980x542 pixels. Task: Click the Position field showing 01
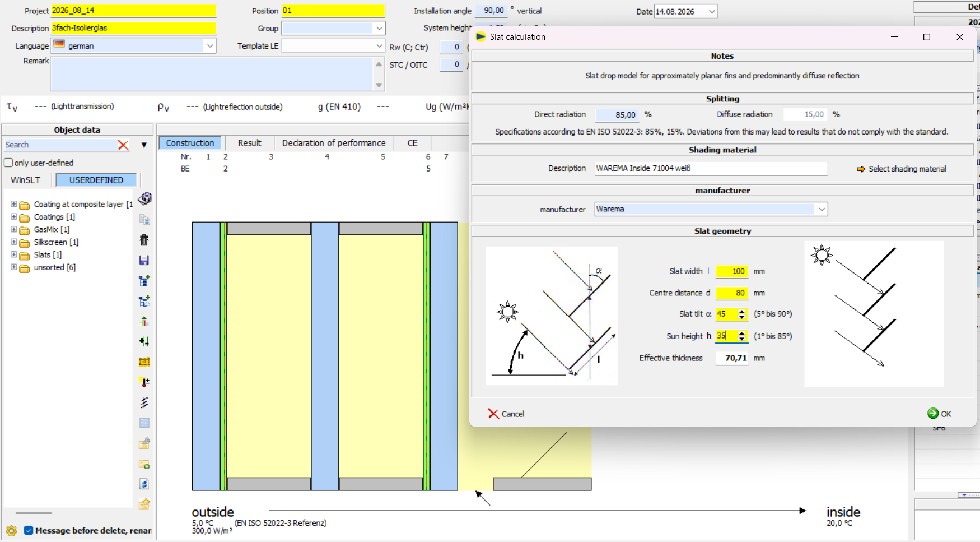(333, 11)
